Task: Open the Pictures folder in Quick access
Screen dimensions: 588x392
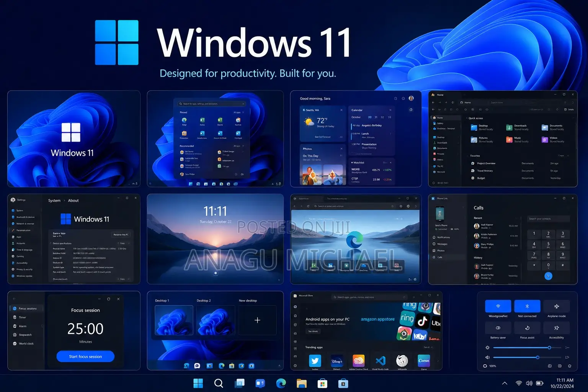Action: coord(482,140)
